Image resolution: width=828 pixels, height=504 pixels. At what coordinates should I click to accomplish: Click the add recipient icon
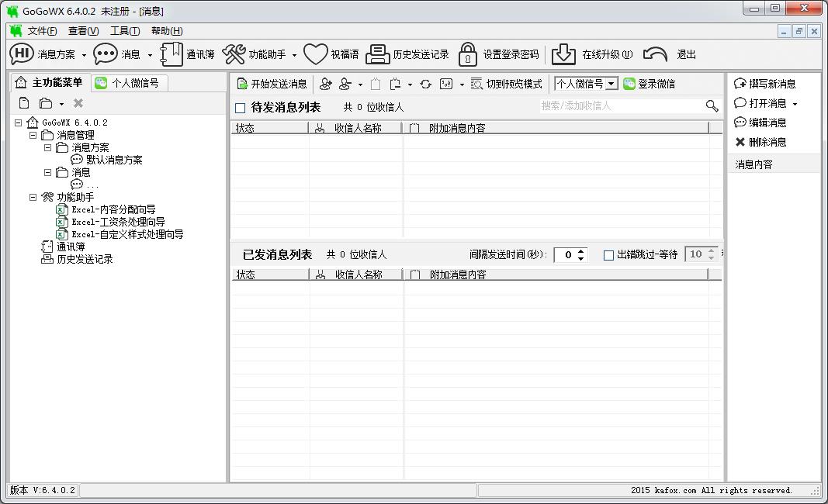325,84
